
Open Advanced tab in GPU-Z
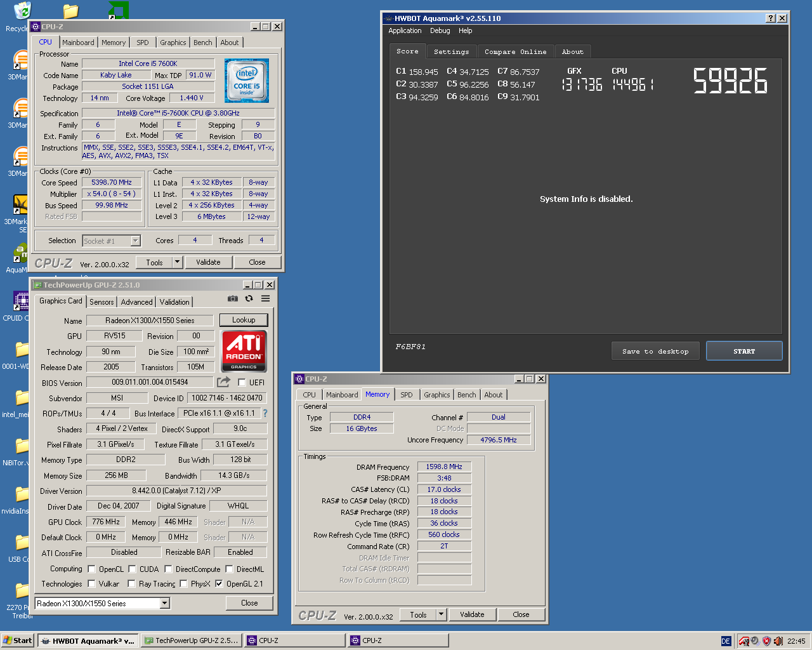coord(136,302)
